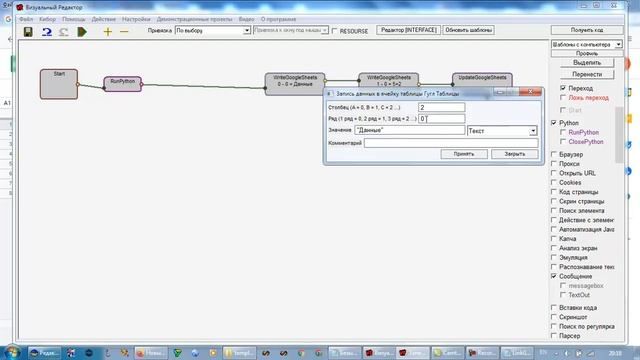Select the UpdateGoogleSheets node
The image size is (640, 360).
coord(482,80)
